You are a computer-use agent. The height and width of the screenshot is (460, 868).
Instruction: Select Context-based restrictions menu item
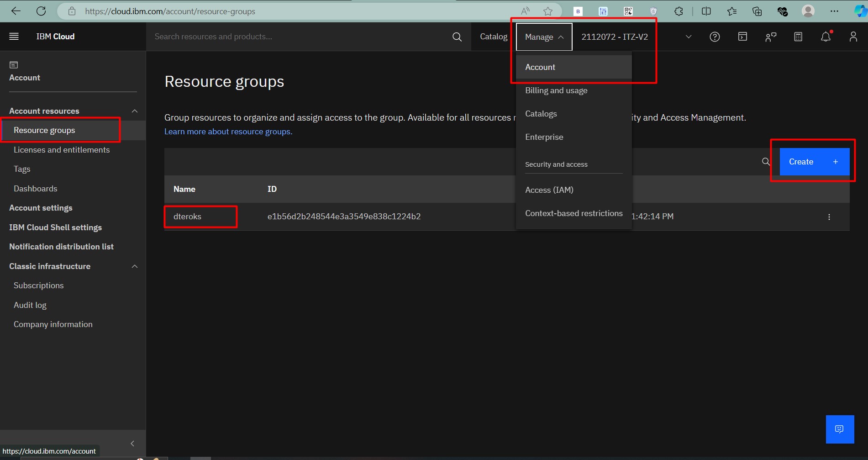tap(573, 213)
